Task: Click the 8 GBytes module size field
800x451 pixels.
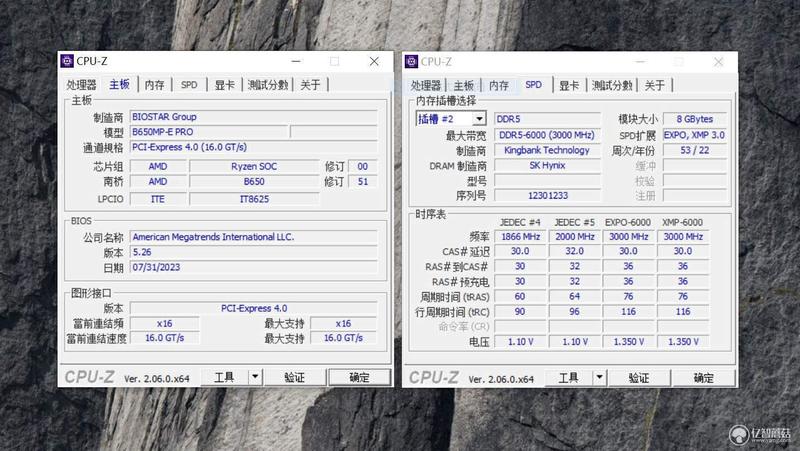Action: click(x=694, y=119)
